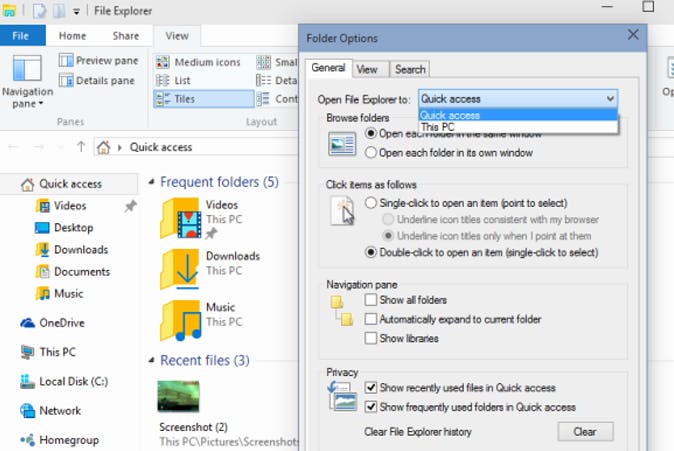The height and width of the screenshot is (451, 674).
Task: Select the Downloads folder tile
Action: click(211, 269)
